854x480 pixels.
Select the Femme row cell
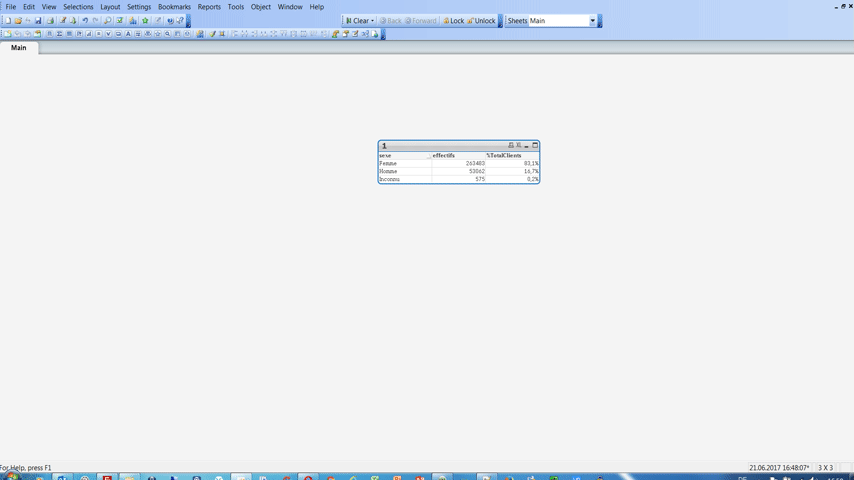(405, 163)
